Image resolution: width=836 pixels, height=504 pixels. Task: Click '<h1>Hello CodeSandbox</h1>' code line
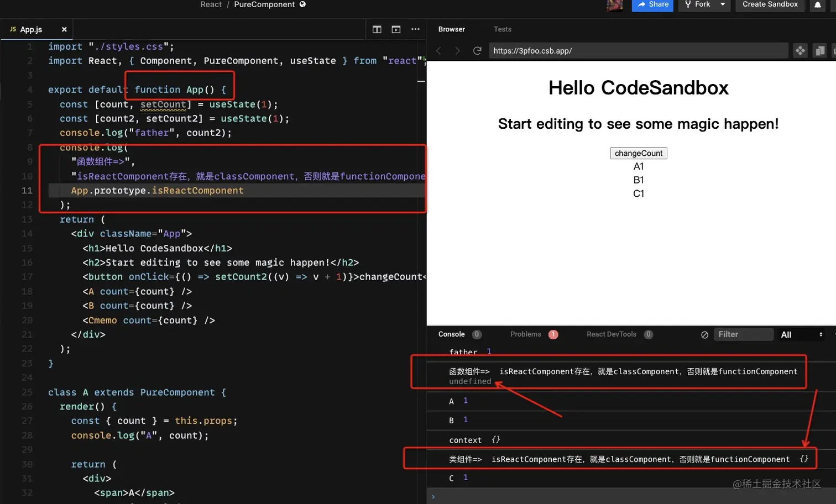[x=157, y=249]
